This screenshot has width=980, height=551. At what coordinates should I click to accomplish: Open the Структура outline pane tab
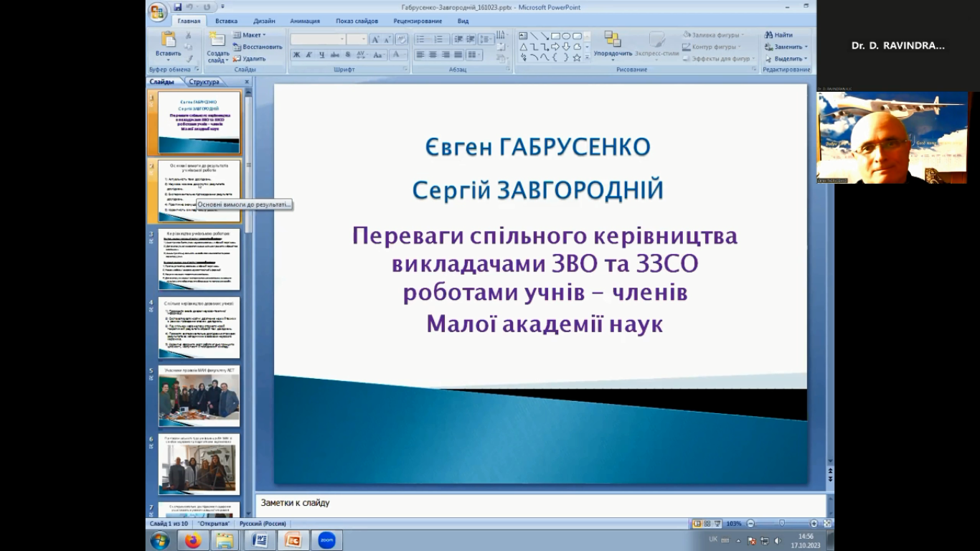(204, 82)
